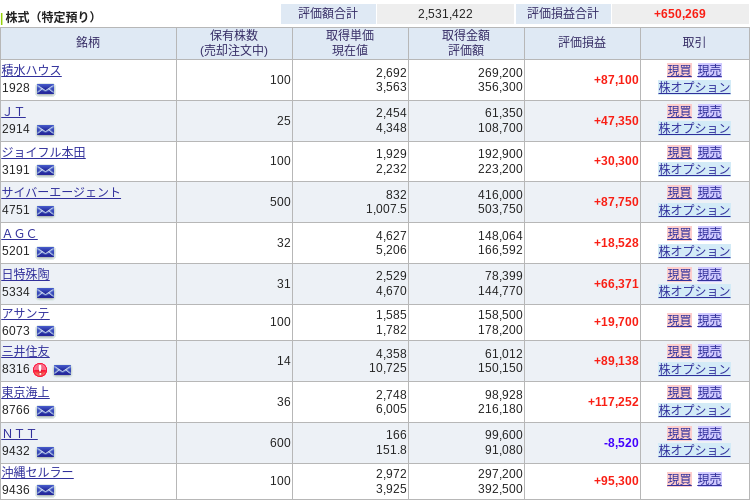Click the envelope icon beside code 2914
Viewport: 752px width, 501px height.
46,130
